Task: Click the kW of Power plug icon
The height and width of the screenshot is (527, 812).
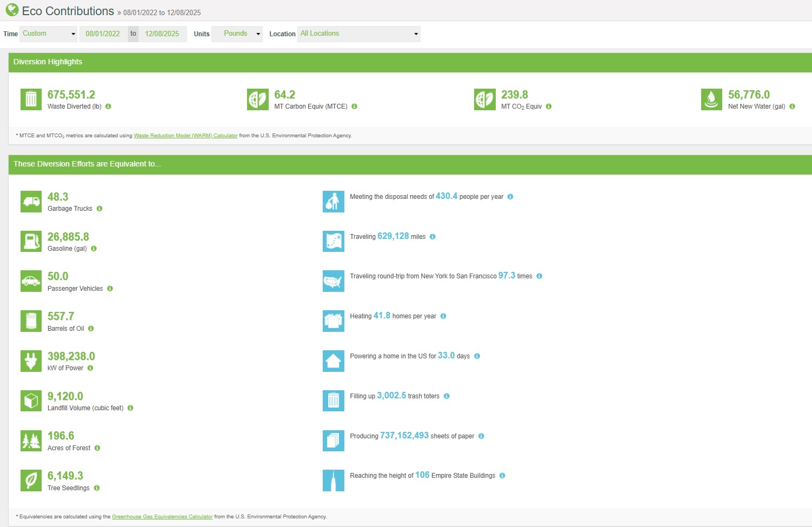Action: point(31,361)
